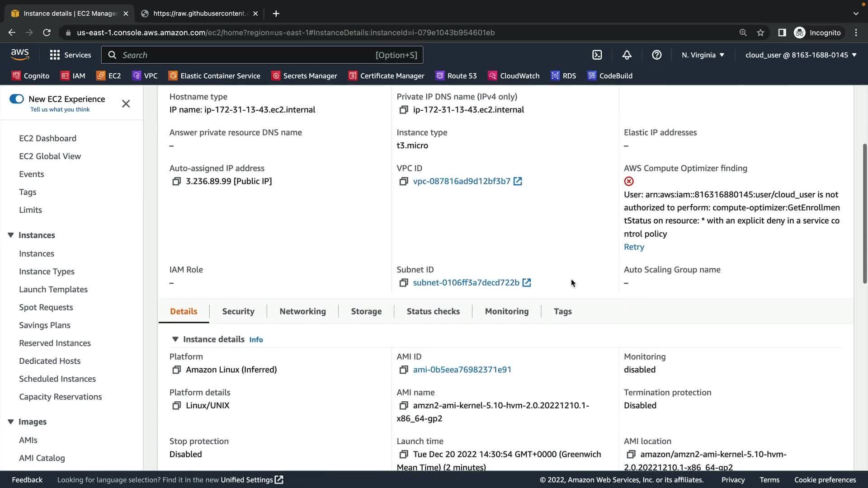Viewport: 868px width, 488px height.
Task: Copy the private IP DNS name
Action: click(x=403, y=110)
